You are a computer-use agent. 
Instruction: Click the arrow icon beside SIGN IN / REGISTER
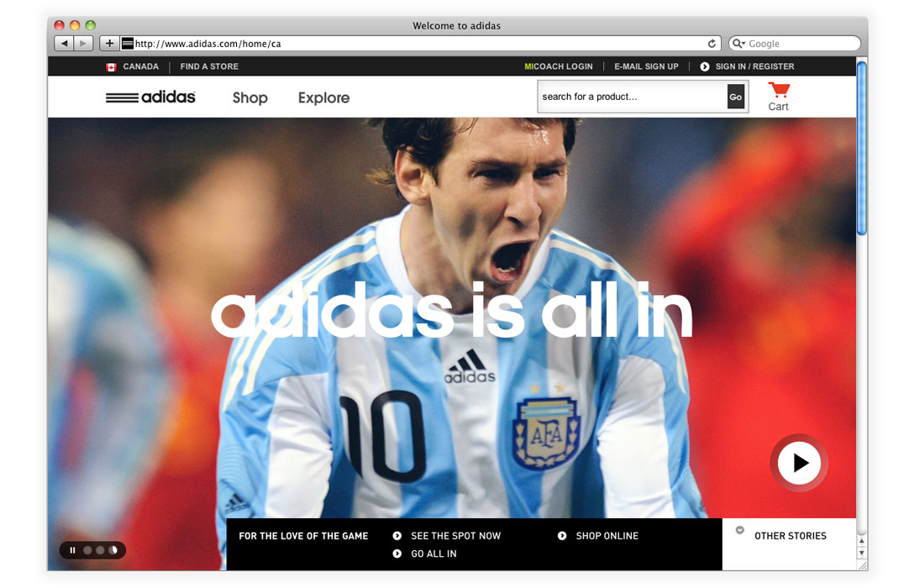704,66
